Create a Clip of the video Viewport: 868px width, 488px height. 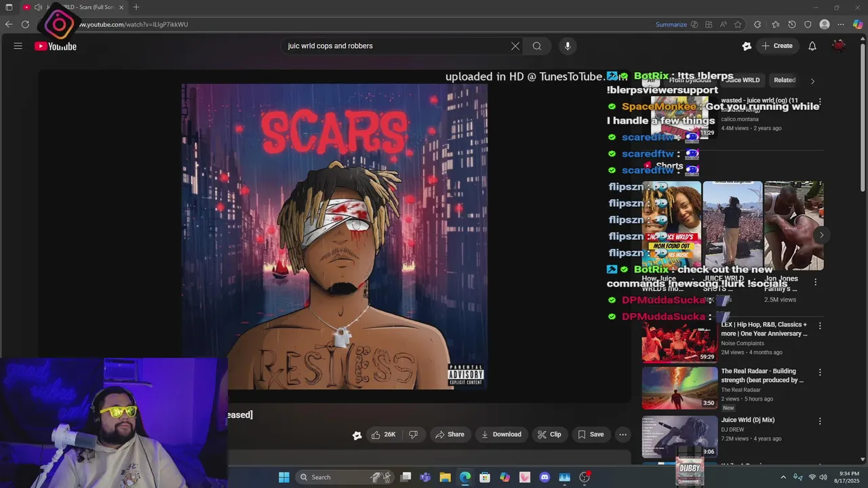point(549,434)
